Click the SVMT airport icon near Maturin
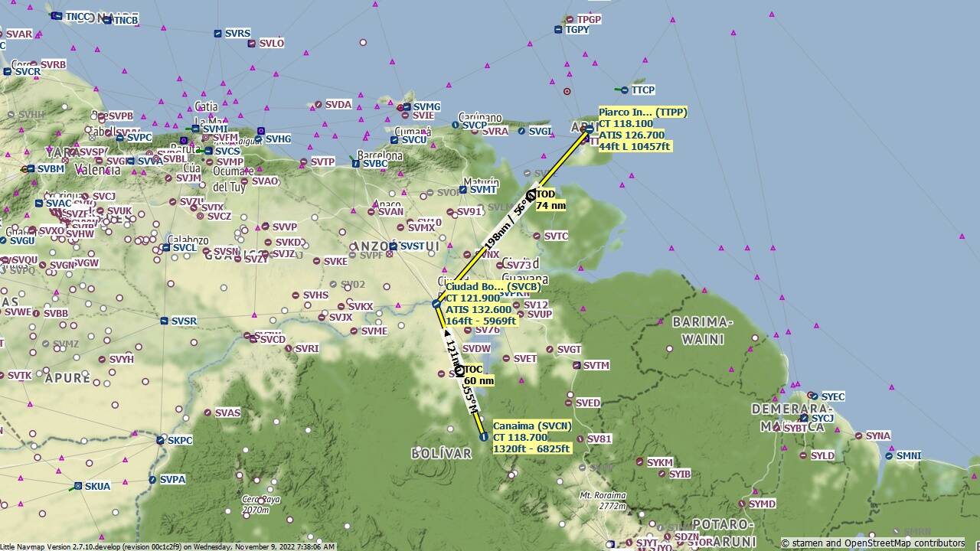Screen dimensions: 980x551 point(463,190)
